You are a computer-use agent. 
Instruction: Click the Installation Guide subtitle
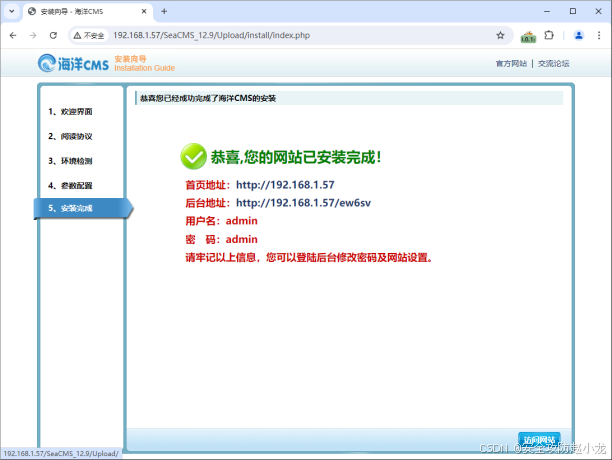pyautogui.click(x=144, y=68)
